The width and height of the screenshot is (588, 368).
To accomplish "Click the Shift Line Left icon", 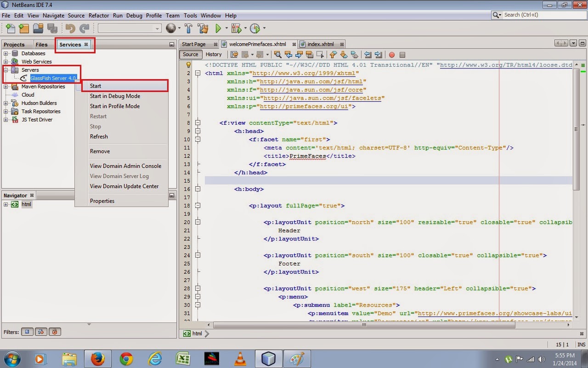I will pyautogui.click(x=368, y=54).
